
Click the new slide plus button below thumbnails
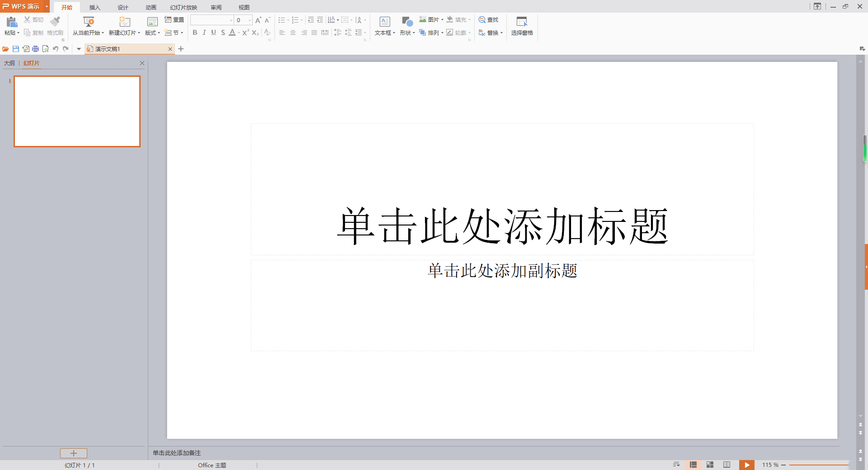(74, 453)
